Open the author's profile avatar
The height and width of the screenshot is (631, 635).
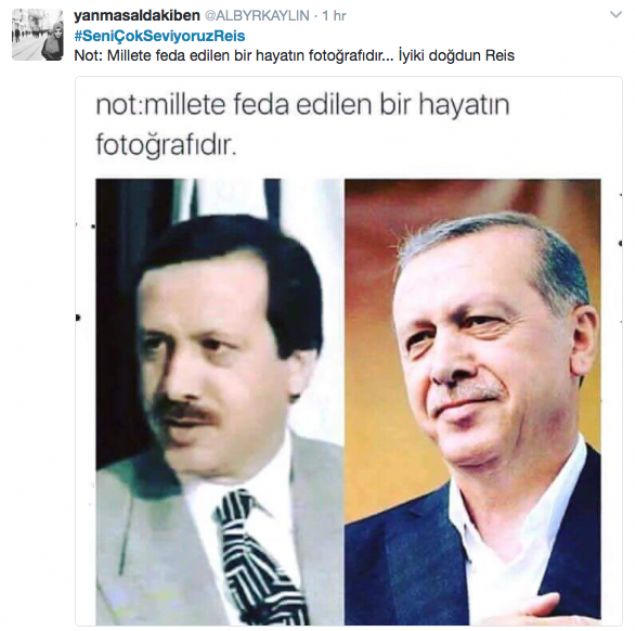38,35
